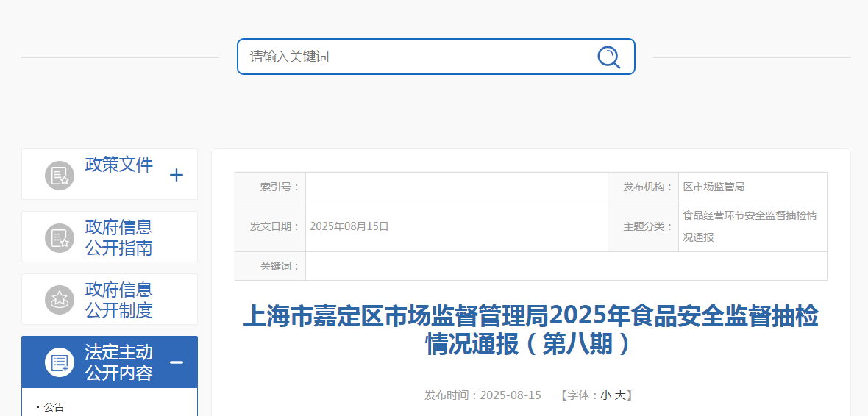This screenshot has height=416, width=868.
Task: Click the 区市场监管局 publisher cell
Action: tap(753, 187)
